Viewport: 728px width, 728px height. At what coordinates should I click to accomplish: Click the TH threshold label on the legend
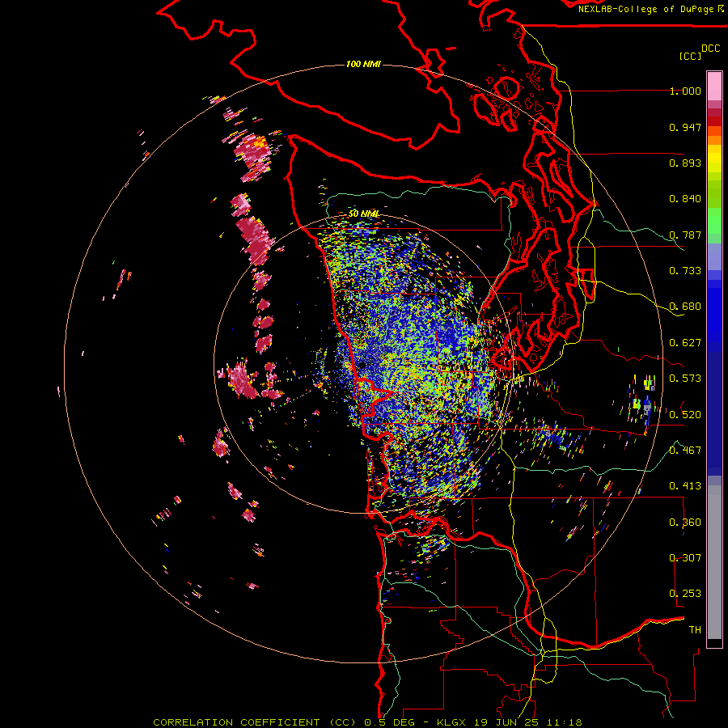[695, 630]
